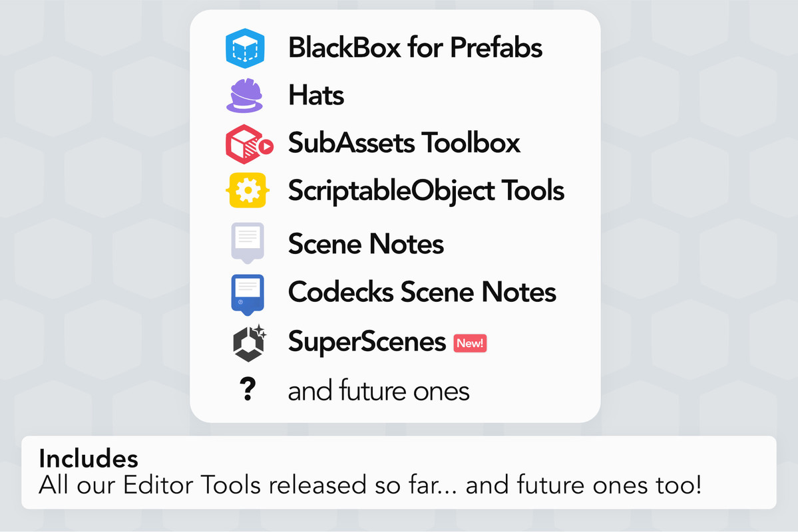Click the Scene Notes text
The width and height of the screenshot is (798, 532).
pyautogui.click(x=366, y=244)
